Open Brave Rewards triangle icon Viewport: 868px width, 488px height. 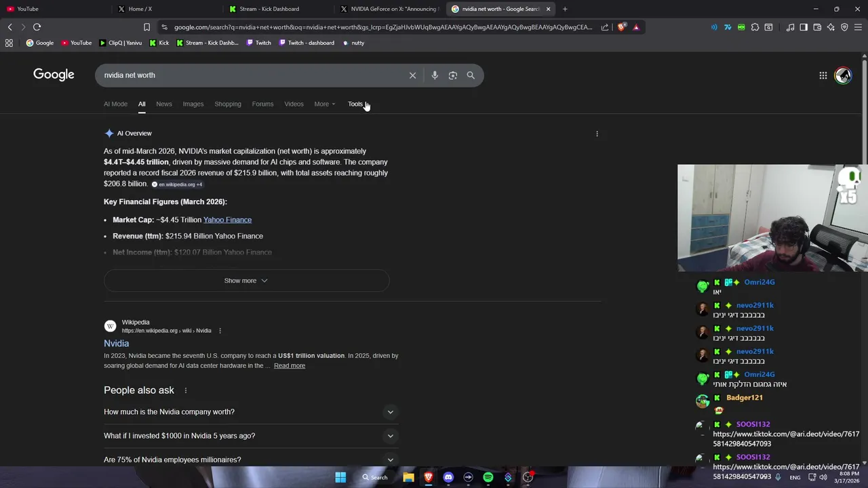click(636, 27)
